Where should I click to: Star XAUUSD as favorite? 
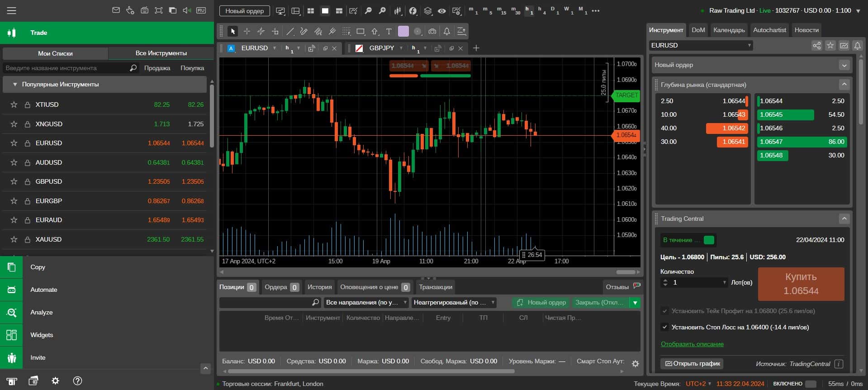point(14,239)
